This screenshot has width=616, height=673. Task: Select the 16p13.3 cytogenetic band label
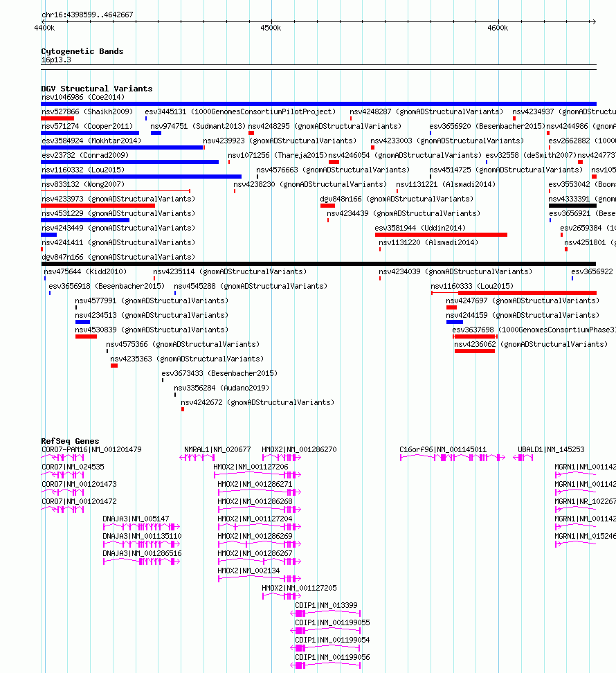(56, 60)
